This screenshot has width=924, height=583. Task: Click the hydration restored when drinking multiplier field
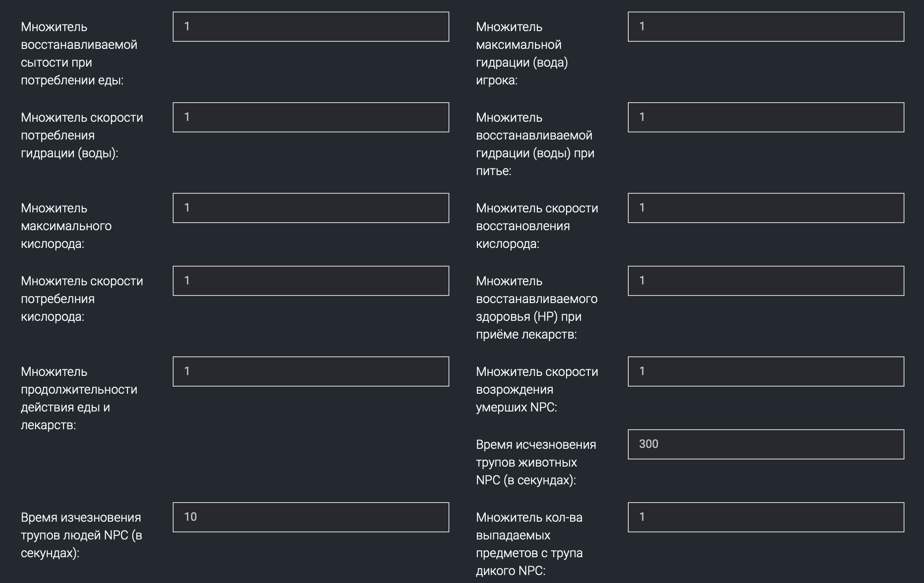click(x=765, y=117)
